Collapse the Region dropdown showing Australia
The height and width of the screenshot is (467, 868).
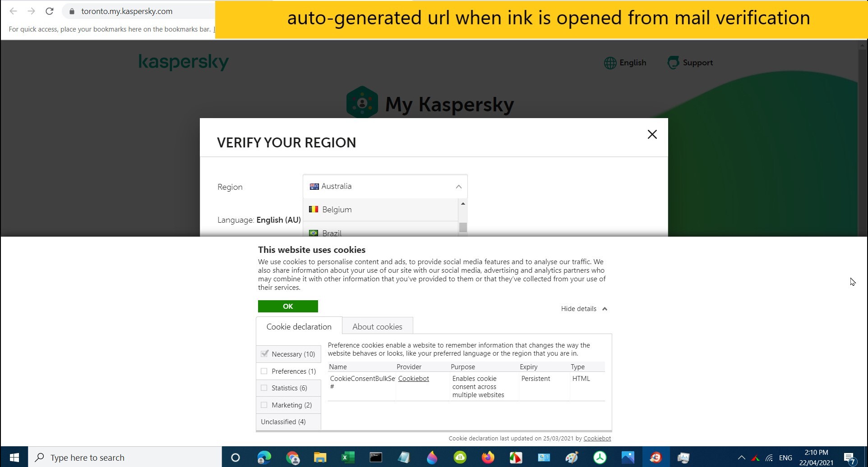coord(385,186)
